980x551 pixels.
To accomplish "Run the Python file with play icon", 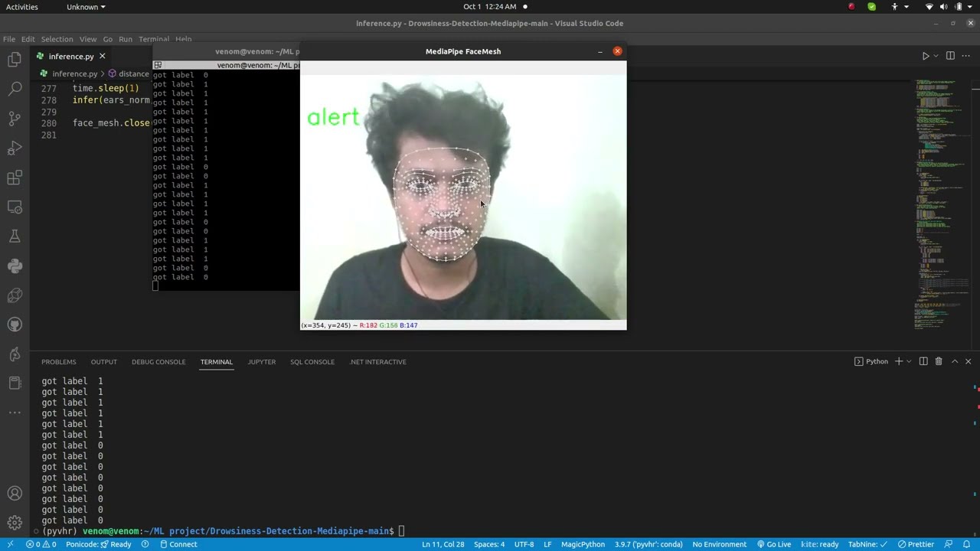I will pos(925,56).
